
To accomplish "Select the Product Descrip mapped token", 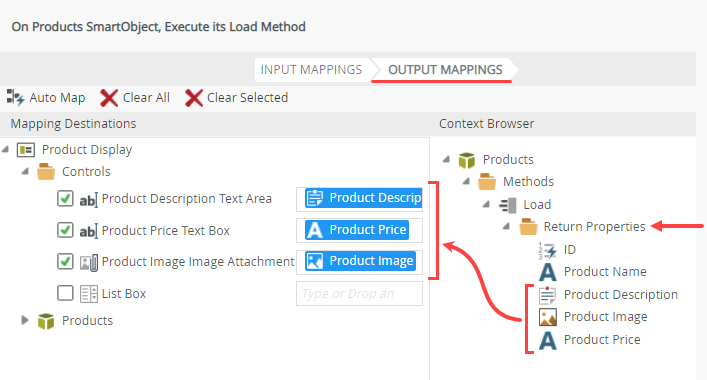I will click(x=363, y=198).
